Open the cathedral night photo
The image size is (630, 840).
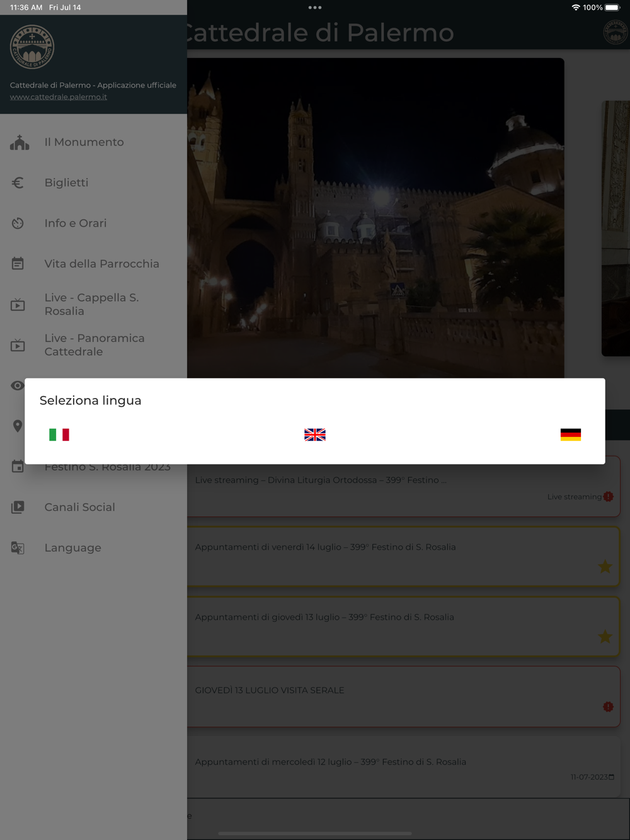375,218
